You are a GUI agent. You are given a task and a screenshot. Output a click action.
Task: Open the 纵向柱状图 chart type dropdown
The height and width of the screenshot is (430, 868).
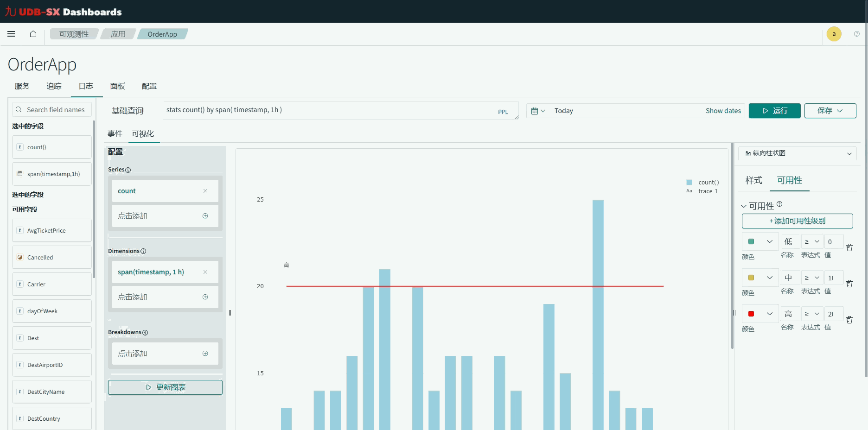coord(798,153)
